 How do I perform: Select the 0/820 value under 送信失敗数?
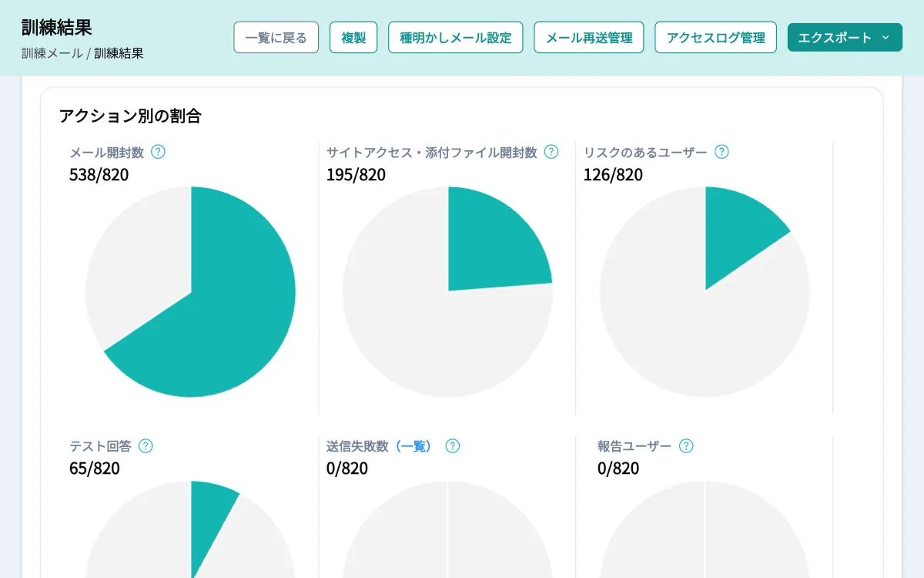coord(347,469)
